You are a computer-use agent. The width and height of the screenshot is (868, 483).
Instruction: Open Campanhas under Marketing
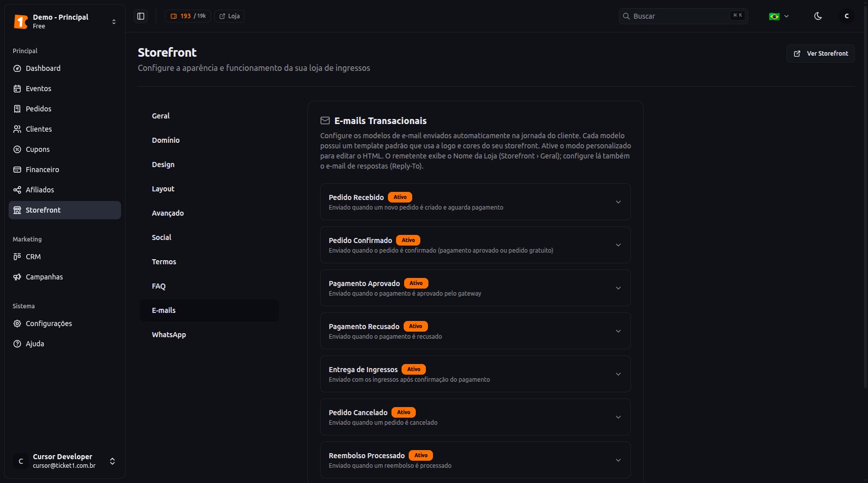point(65,277)
